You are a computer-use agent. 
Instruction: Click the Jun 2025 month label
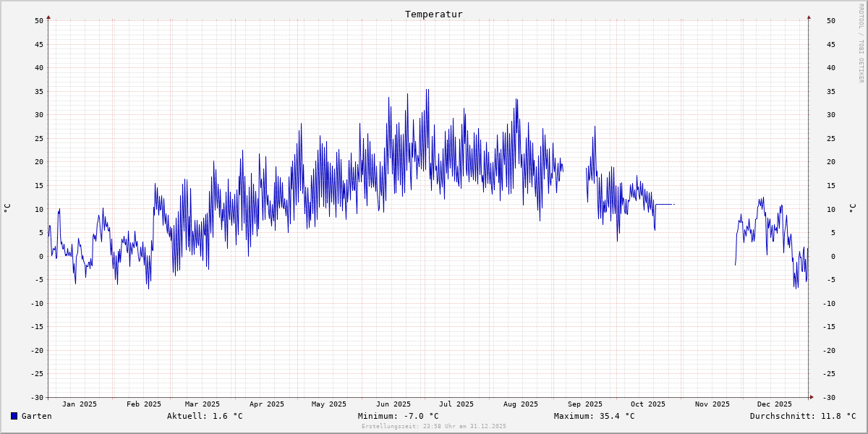tap(393, 404)
